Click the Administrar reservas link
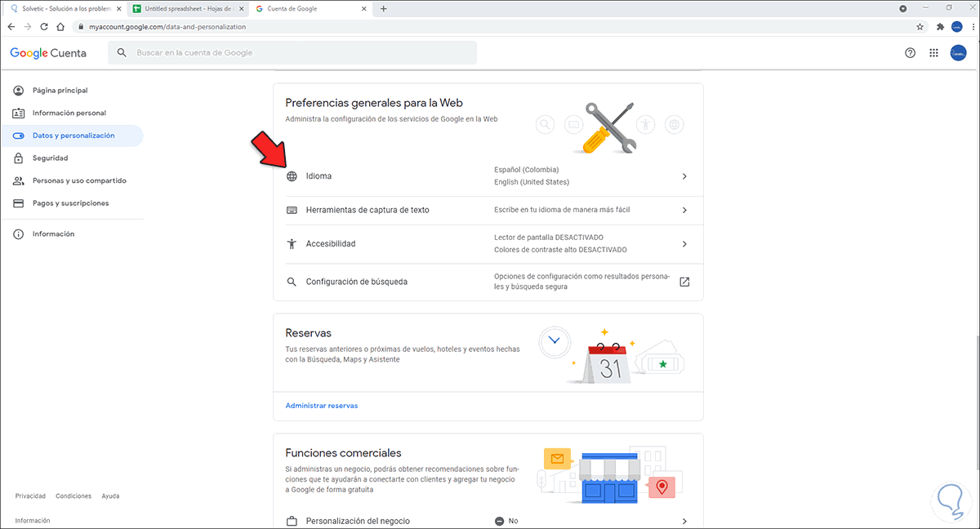Viewport: 980px width, 529px height. tap(320, 404)
